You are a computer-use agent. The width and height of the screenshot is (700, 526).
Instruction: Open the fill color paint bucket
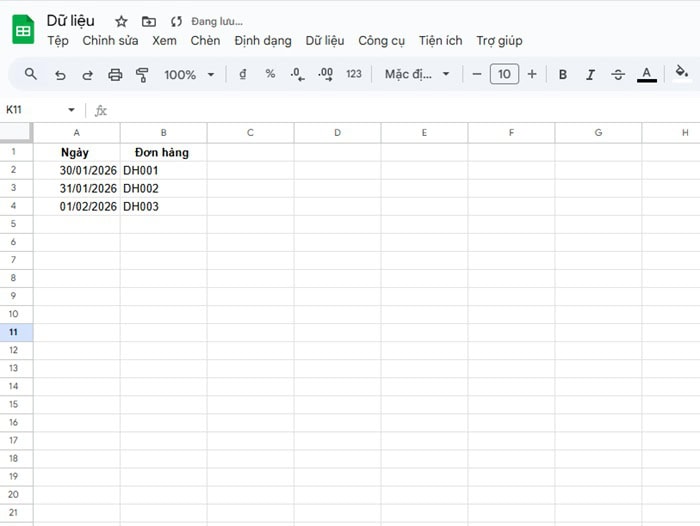click(682, 73)
